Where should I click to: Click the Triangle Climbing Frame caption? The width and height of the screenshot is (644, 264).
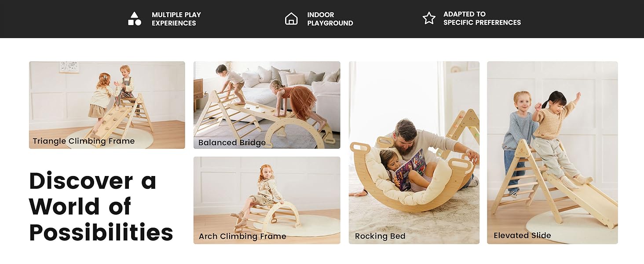[84, 141]
